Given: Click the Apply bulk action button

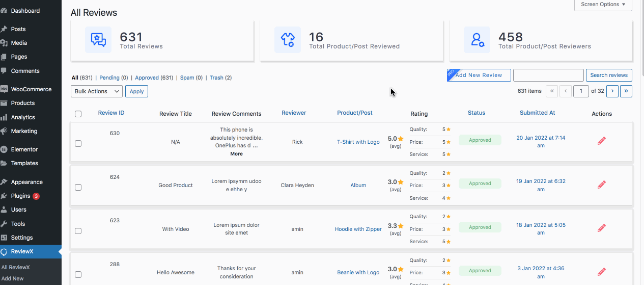Looking at the screenshot, I should click(136, 91).
